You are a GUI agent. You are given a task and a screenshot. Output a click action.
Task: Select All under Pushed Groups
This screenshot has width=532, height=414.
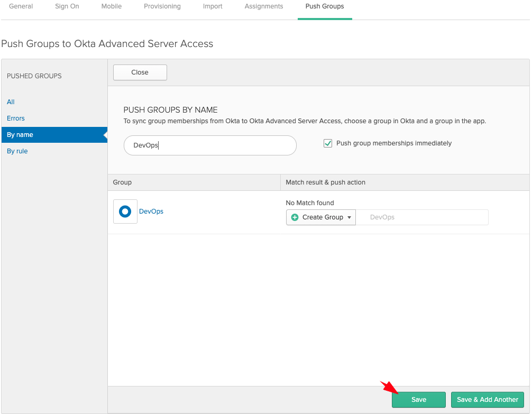[x=10, y=102]
